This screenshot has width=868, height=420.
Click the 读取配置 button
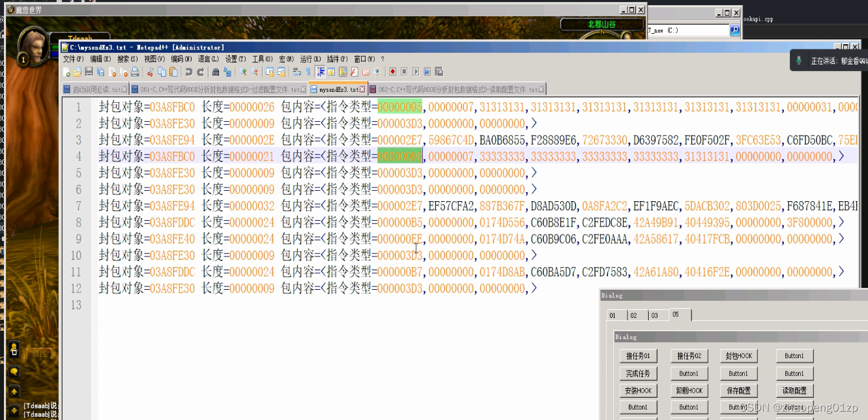[x=794, y=391]
